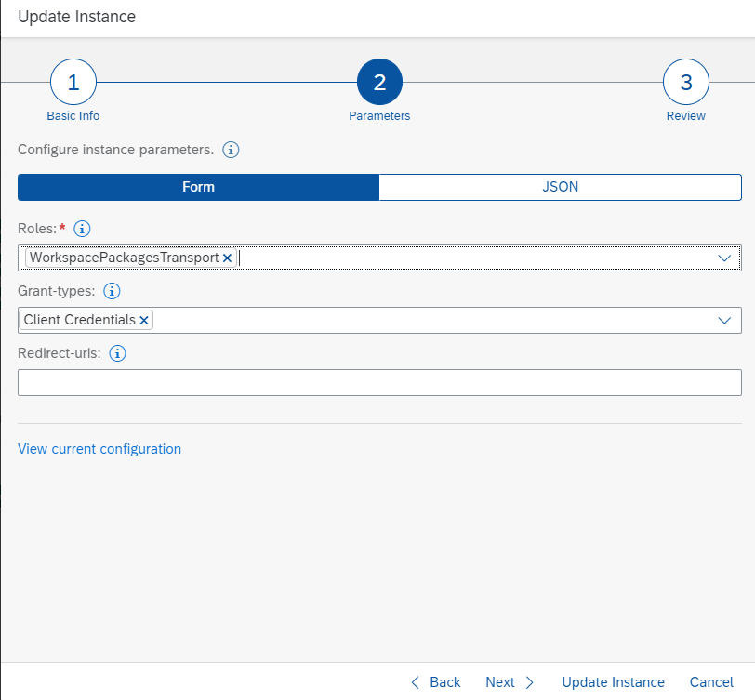Viewport: 755px width, 700px height.
Task: Cancel the update instance dialog
Action: [711, 682]
